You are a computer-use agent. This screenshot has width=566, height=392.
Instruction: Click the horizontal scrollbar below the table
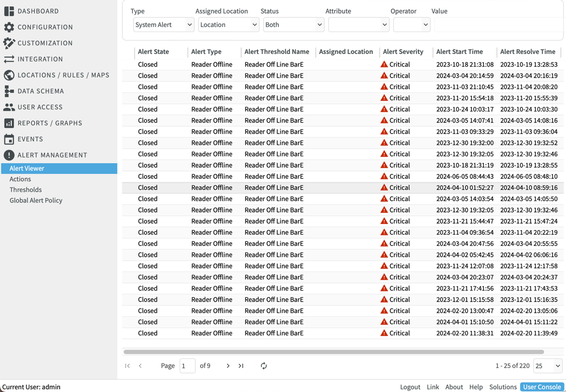334,352
